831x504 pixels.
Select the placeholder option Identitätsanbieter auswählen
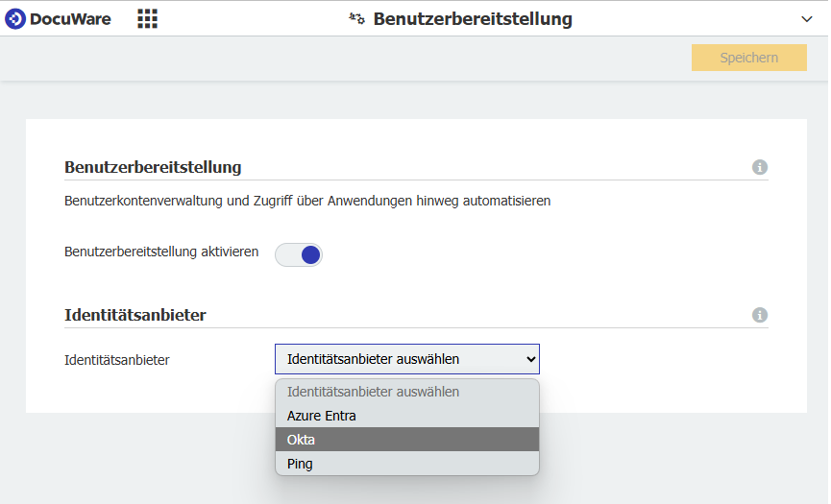407,392
